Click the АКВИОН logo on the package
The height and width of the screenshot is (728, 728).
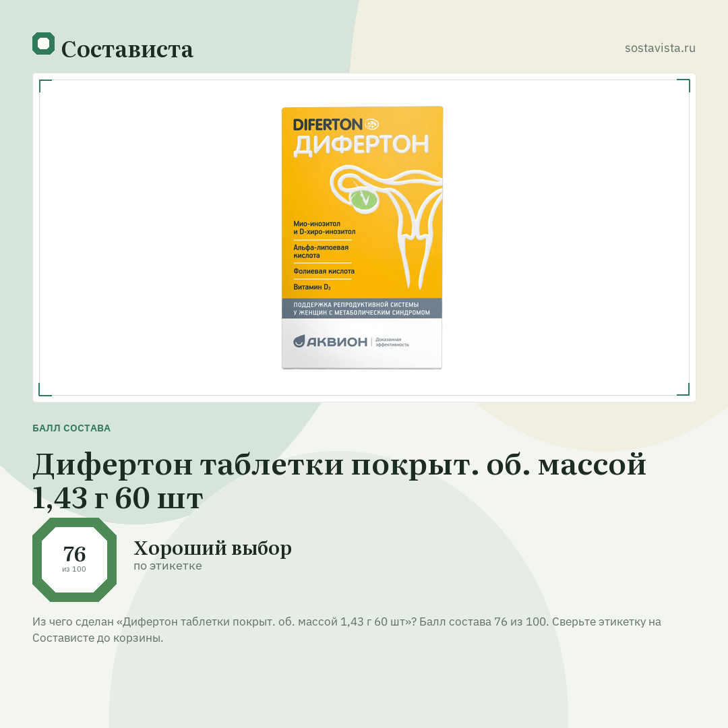click(330, 342)
